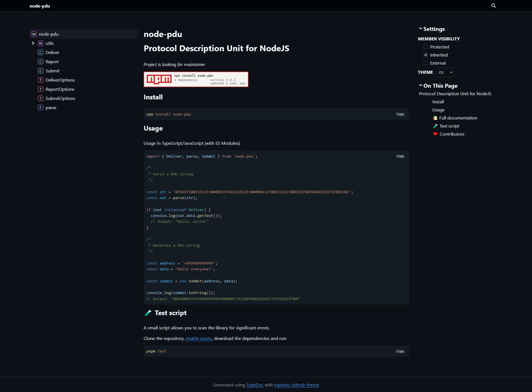Click the Usage heading
The height and width of the screenshot is (392, 532).
tap(153, 128)
